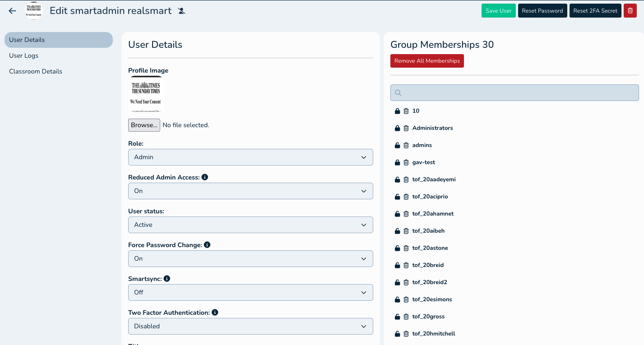Open the Two Factor Authentication dropdown

(x=250, y=326)
